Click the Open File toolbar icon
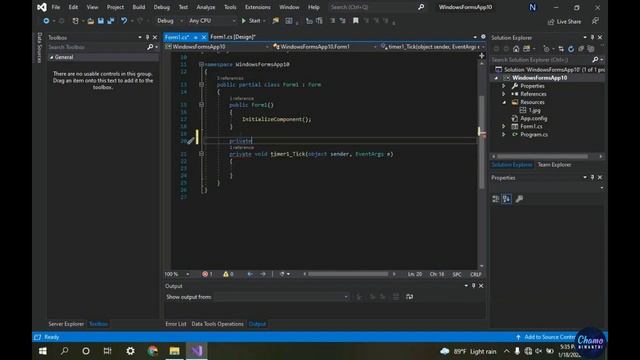This screenshot has width=640, height=360. click(x=91, y=21)
